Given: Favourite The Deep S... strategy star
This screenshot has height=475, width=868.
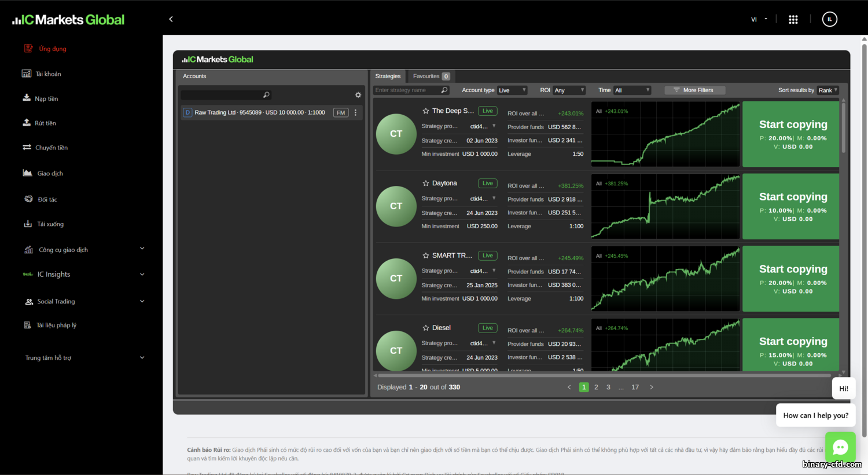Looking at the screenshot, I should click(426, 111).
